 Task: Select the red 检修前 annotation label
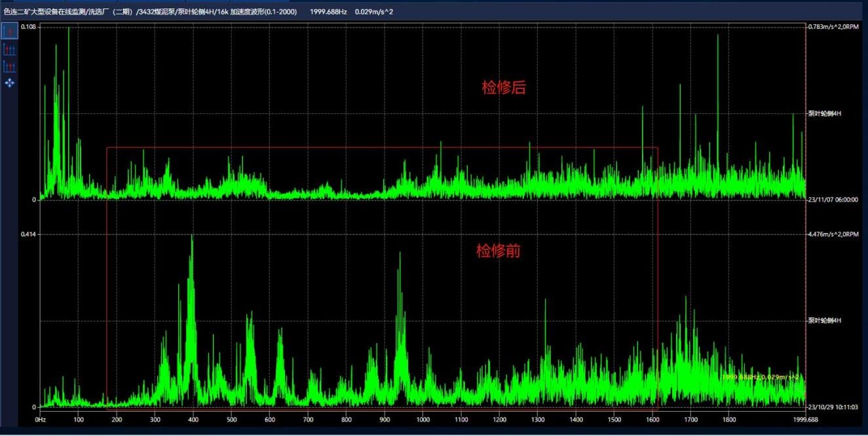click(x=498, y=251)
